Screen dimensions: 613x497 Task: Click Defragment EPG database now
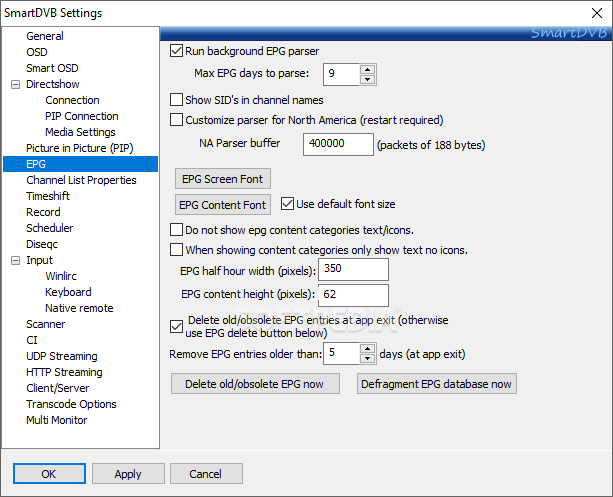(x=437, y=384)
